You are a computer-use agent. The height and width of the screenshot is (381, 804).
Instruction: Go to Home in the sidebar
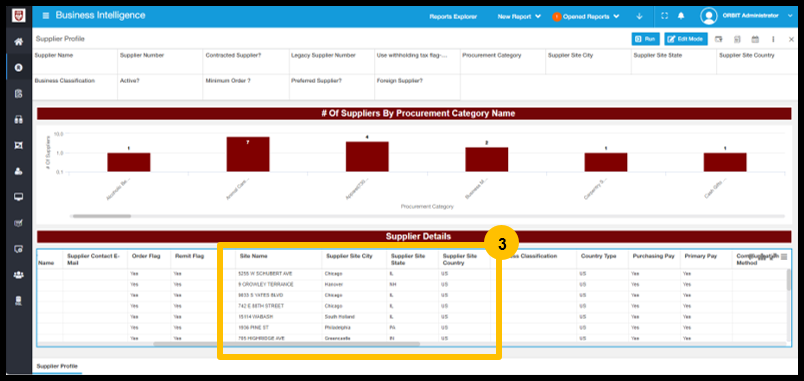click(x=18, y=42)
